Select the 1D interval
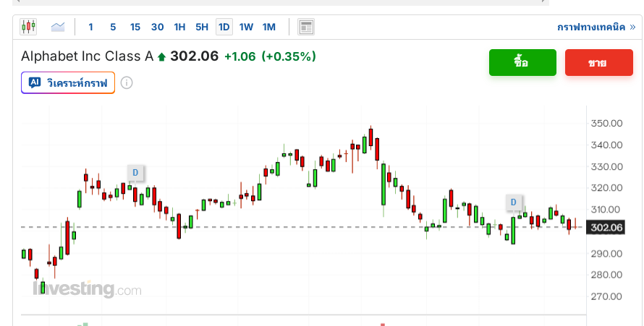644x326 pixels. pyautogui.click(x=224, y=27)
